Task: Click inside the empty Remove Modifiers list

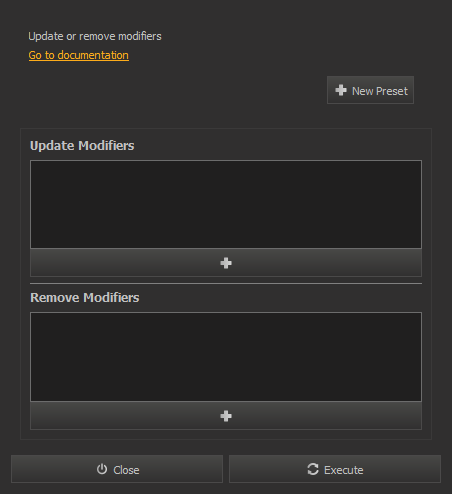Action: (226, 357)
